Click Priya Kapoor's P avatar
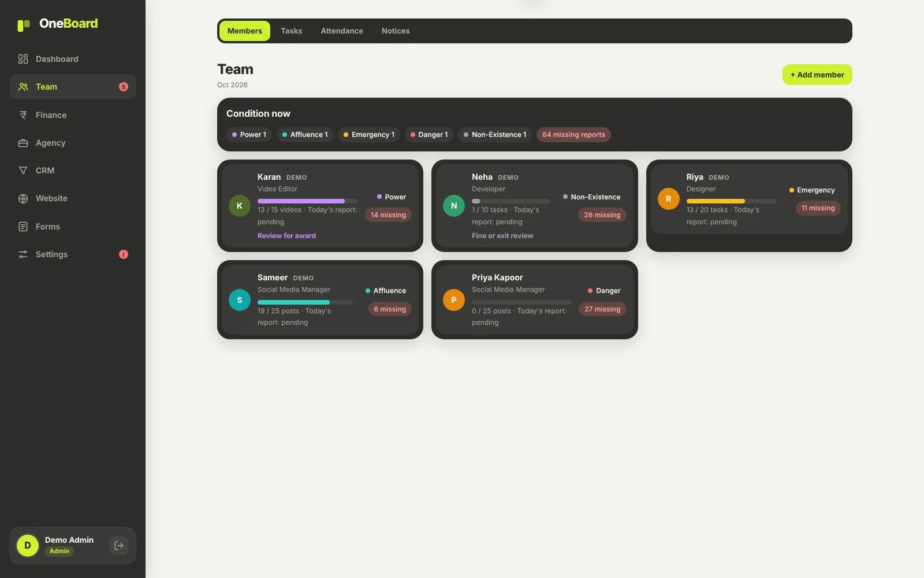The height and width of the screenshot is (578, 924). [454, 300]
